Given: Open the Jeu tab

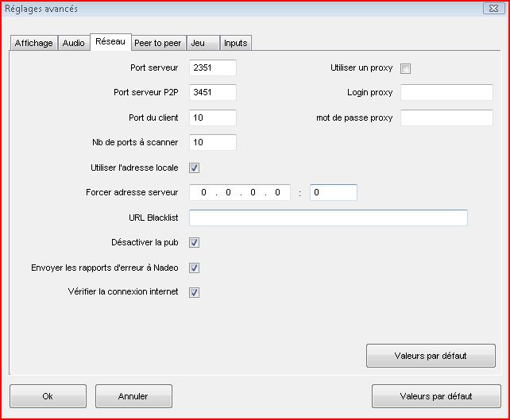Looking at the screenshot, I should tap(203, 43).
